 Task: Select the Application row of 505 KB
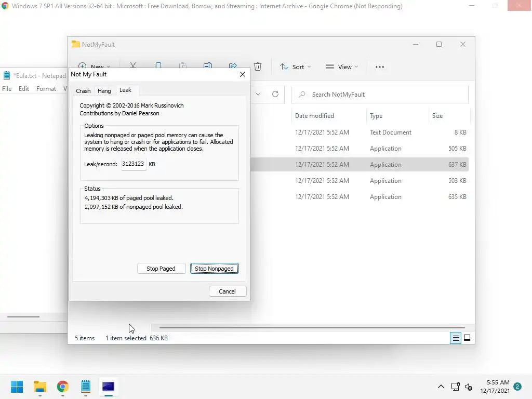tap(360, 148)
